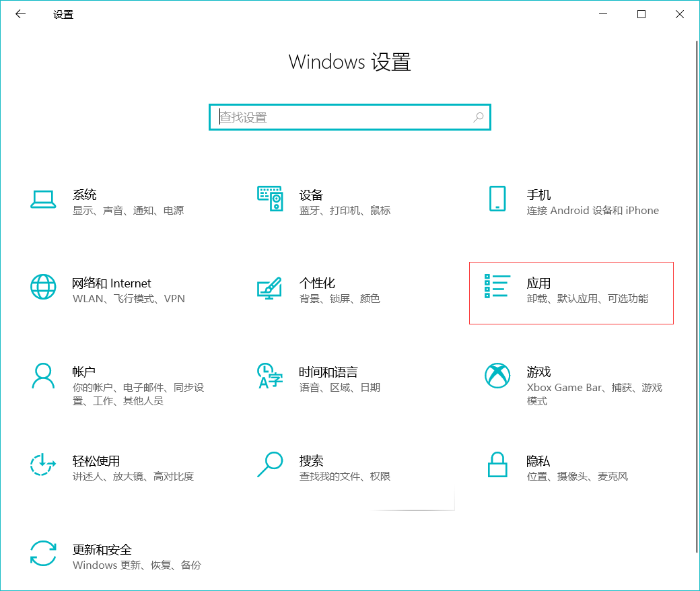This screenshot has height=591, width=700.
Task: Open the 搜索 magnifier category icon
Action: [270, 464]
